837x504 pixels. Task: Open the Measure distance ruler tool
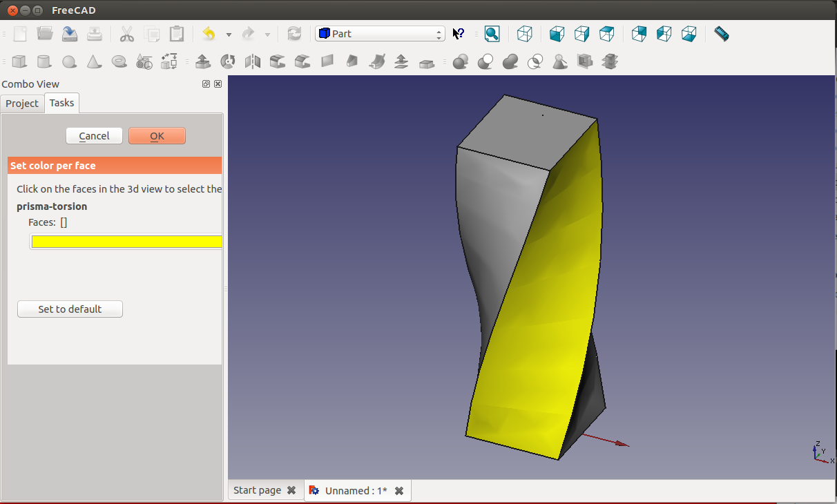(721, 34)
